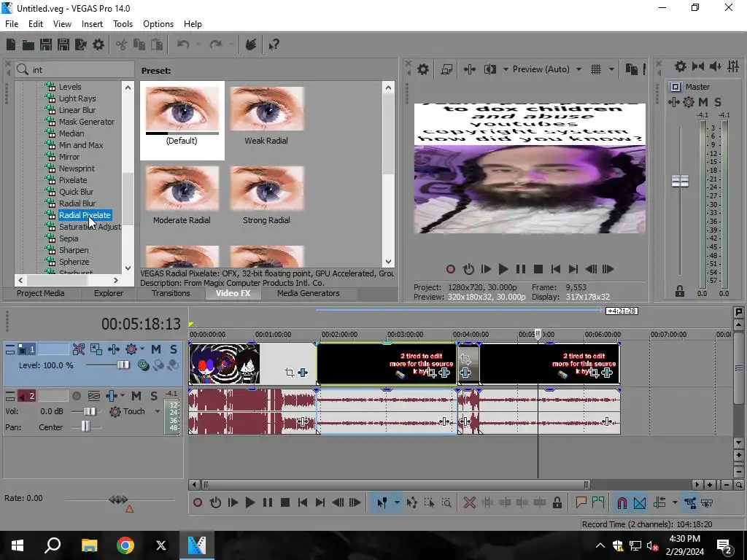The width and height of the screenshot is (747, 560).
Task: Open auto ripple dropdown arrow
Action: [675, 502]
